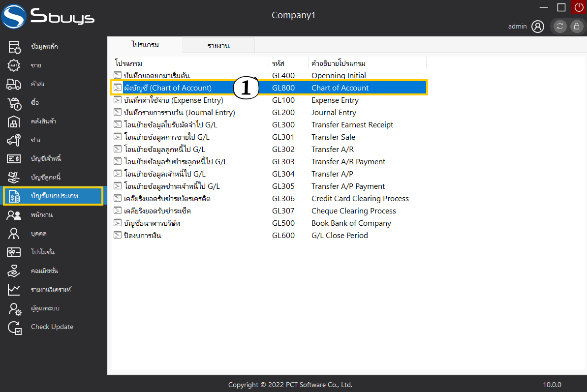This screenshot has height=392, width=587.
Task: Switch to the รายงาน tab
Action: 218,46
